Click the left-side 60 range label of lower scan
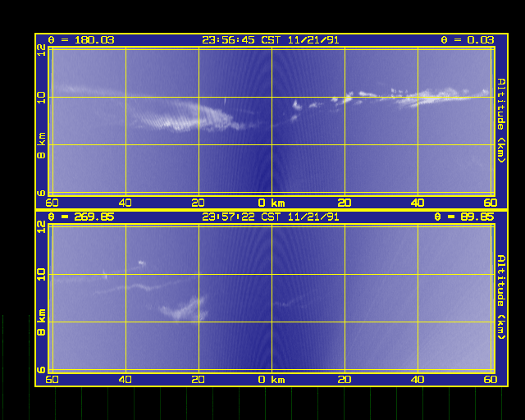Image resolution: width=525 pixels, height=420 pixels. [x=52, y=380]
